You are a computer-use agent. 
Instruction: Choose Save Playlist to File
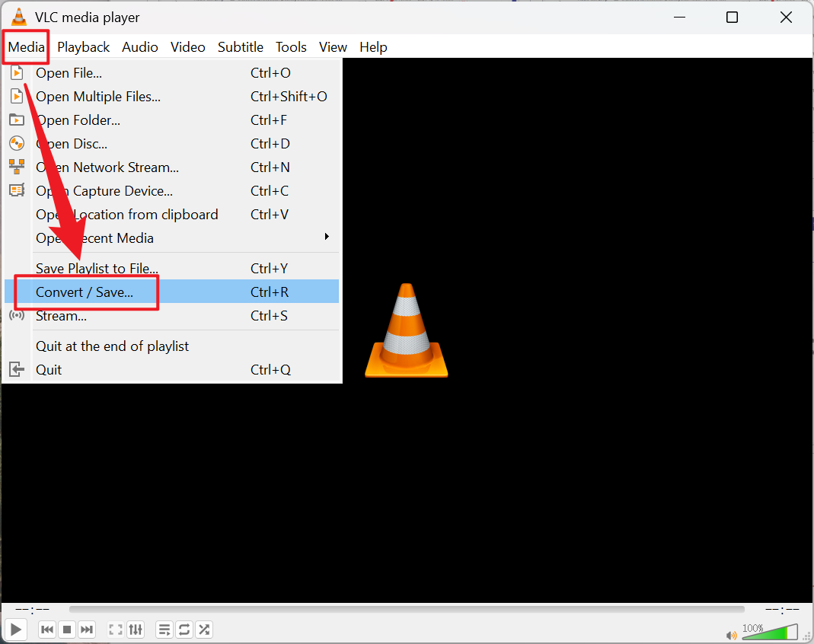point(97,268)
